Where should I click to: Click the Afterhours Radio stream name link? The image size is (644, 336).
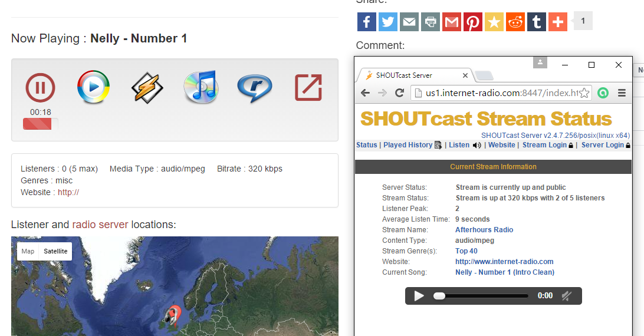click(x=484, y=230)
